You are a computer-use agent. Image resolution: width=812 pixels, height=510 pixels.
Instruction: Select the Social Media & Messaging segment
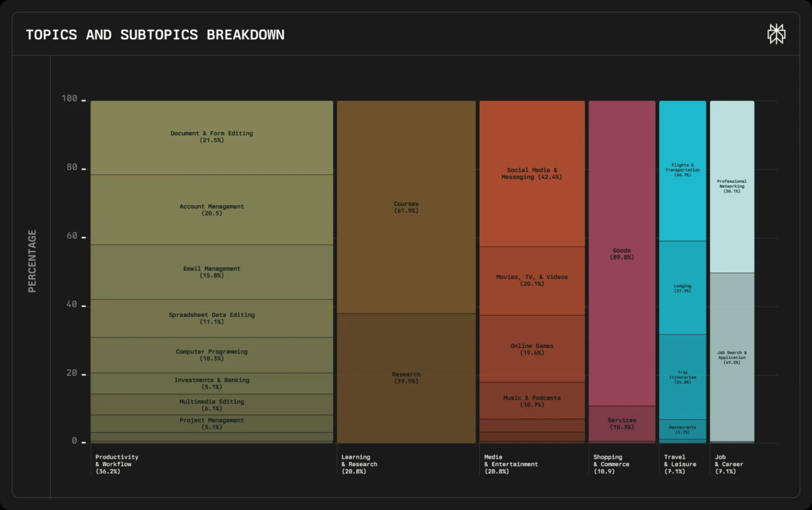coord(531,173)
